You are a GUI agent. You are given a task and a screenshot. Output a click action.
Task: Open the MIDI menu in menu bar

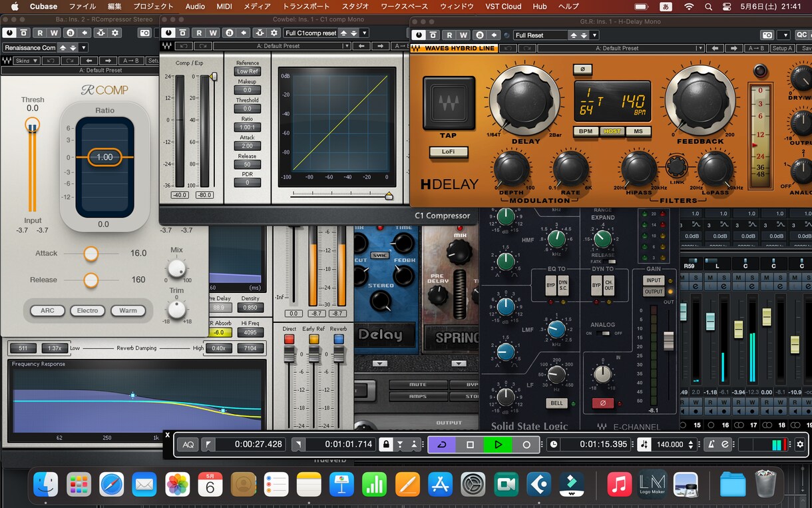(x=224, y=6)
